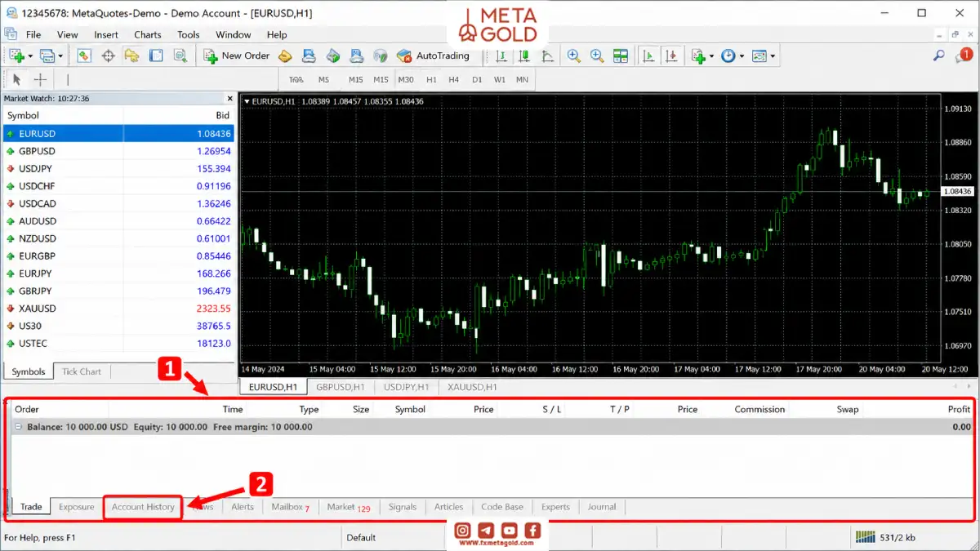
Task: Switch timeframe to D1
Action: pos(477,79)
